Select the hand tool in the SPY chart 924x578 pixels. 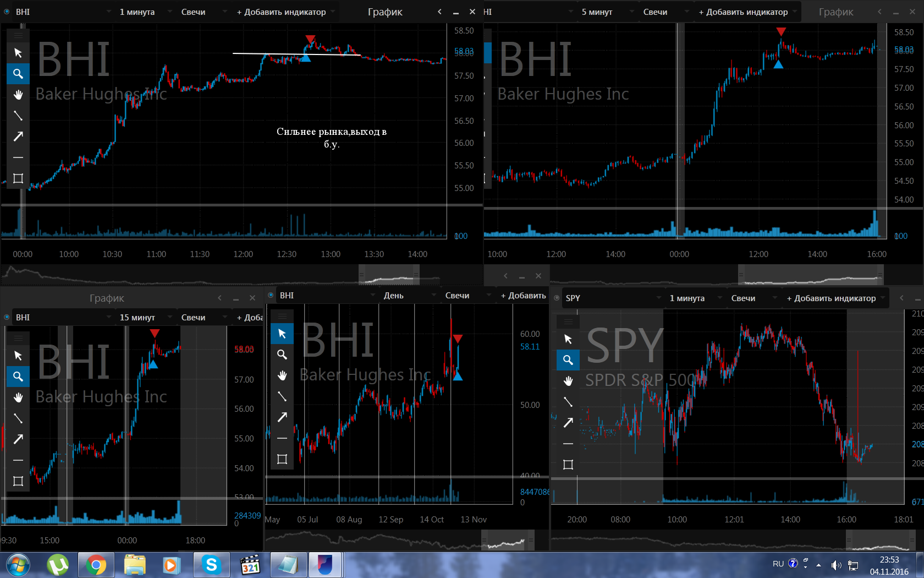(568, 381)
